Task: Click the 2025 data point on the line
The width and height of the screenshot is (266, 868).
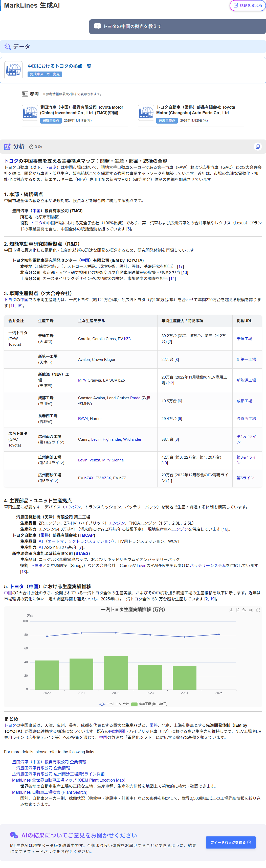Action: [219, 634]
